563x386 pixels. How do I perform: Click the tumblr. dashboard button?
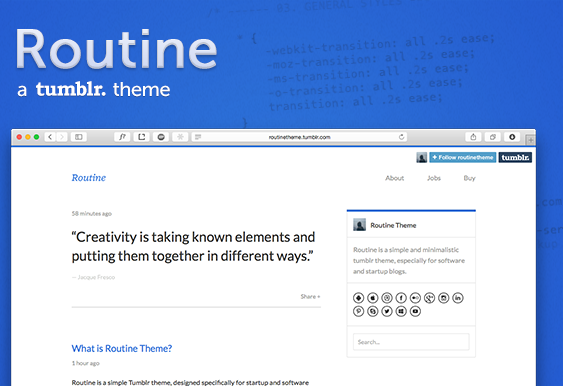[x=515, y=157]
